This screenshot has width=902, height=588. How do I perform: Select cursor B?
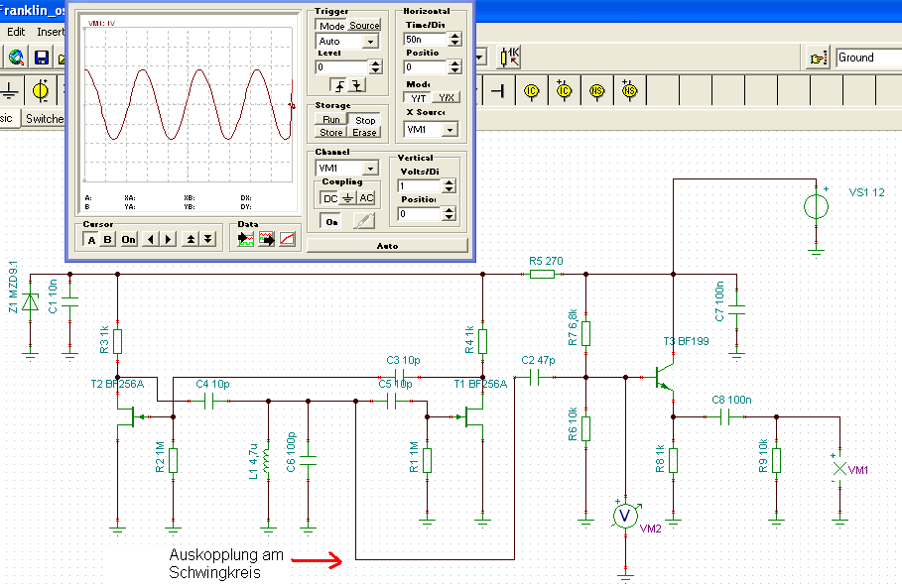[107, 240]
